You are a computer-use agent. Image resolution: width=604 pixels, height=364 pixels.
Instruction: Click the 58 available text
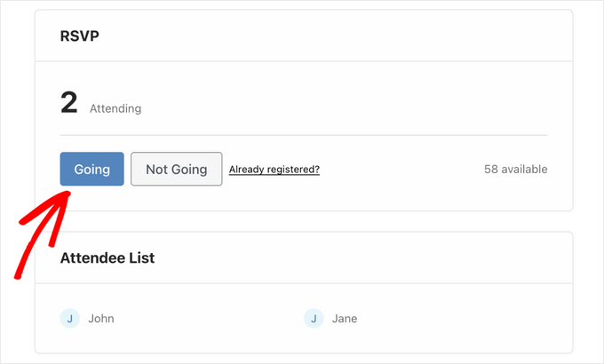click(x=515, y=169)
